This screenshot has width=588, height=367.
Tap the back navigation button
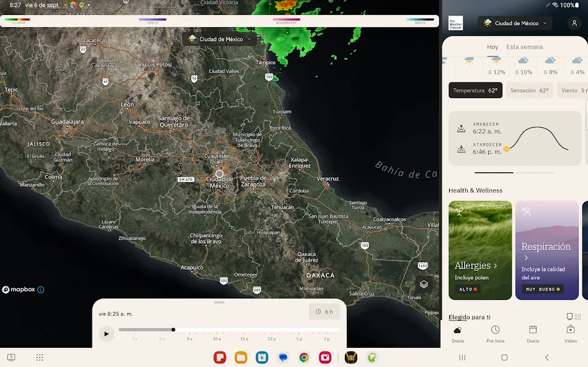point(546,357)
